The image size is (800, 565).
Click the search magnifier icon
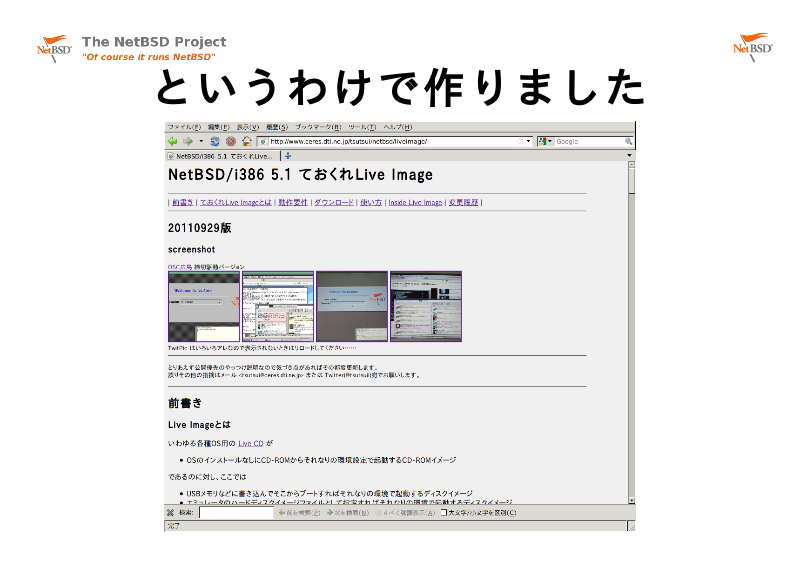click(x=629, y=141)
